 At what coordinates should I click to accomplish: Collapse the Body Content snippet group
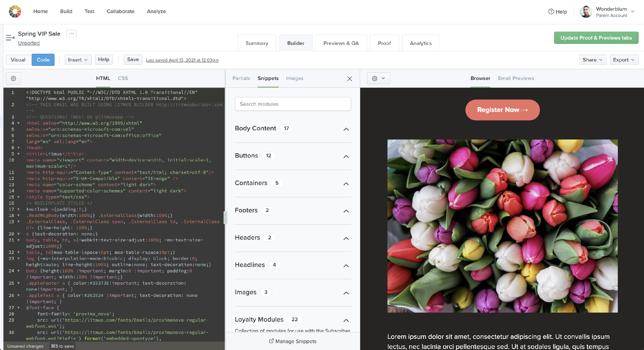tap(346, 129)
